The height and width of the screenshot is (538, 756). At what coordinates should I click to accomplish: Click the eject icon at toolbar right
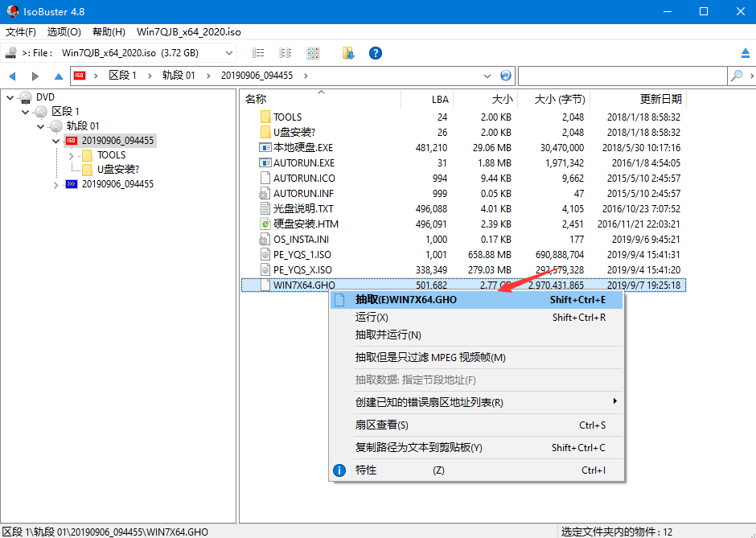(746, 53)
